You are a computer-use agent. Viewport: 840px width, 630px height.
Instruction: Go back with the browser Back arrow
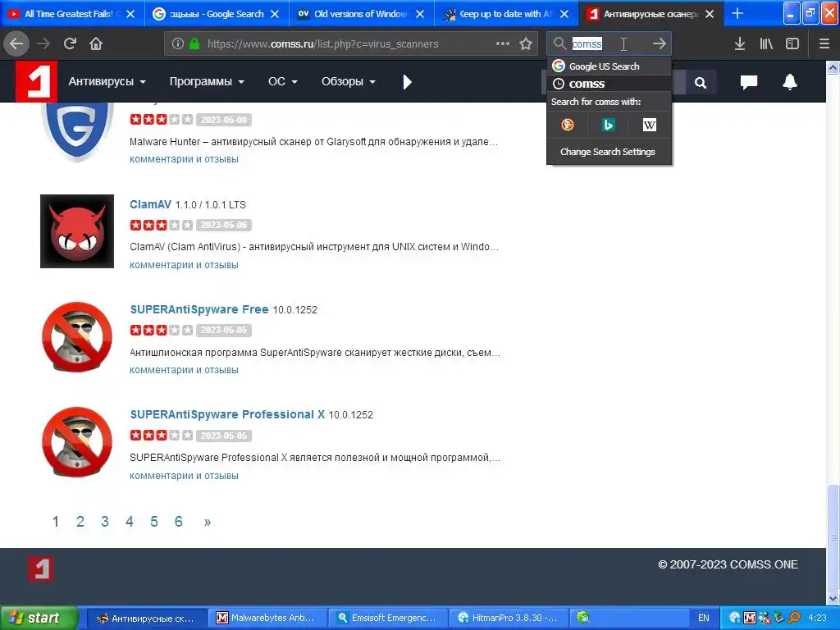[16, 44]
